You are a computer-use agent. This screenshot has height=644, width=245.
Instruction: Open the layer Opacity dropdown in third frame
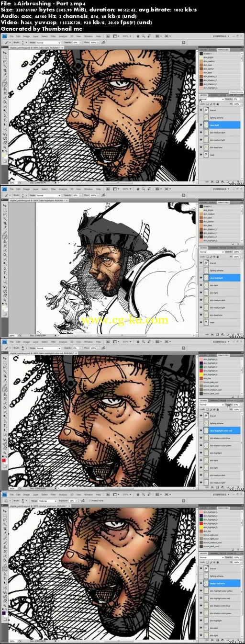pos(241,405)
